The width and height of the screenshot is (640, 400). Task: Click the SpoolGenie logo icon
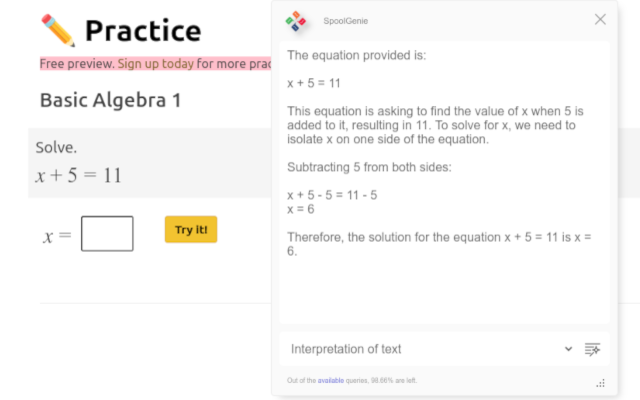pos(296,19)
